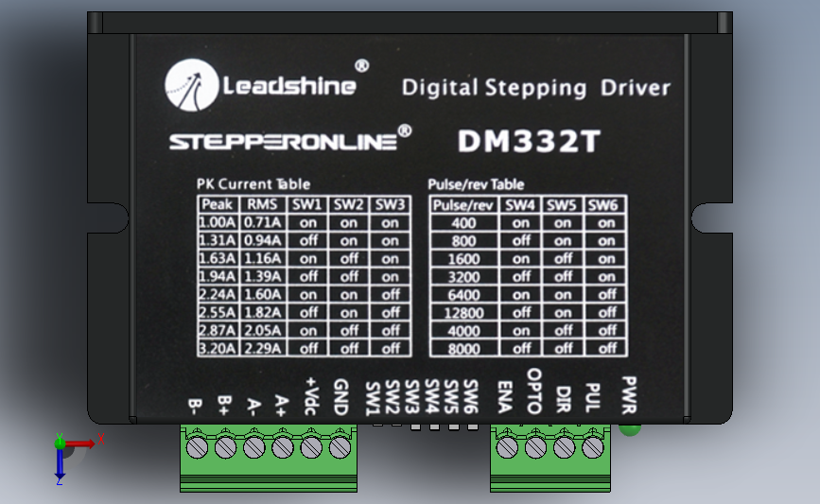Screen dimensions: 820x504
Task: Click the "400" pulse/rev cell
Action: [463, 223]
